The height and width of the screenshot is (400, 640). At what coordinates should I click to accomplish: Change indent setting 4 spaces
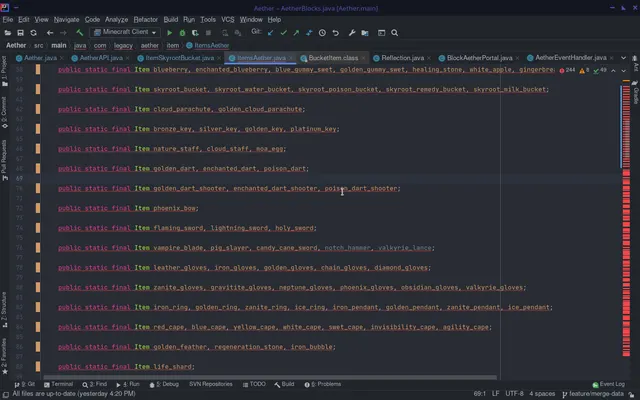tap(542, 394)
